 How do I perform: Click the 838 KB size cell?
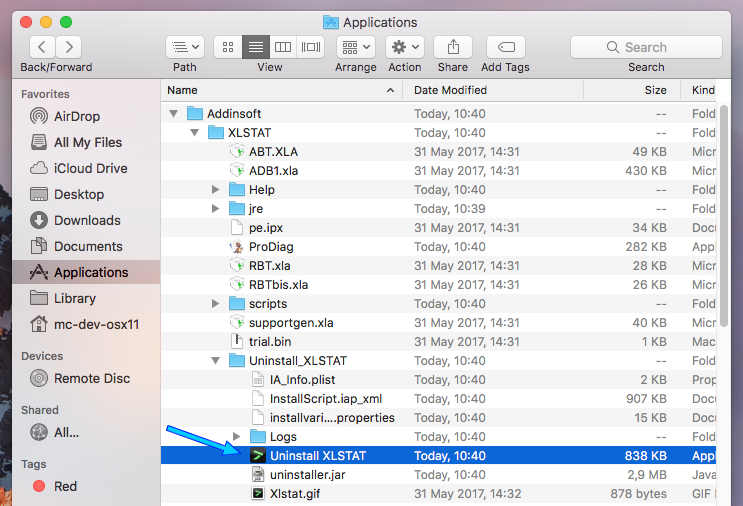[645, 456]
